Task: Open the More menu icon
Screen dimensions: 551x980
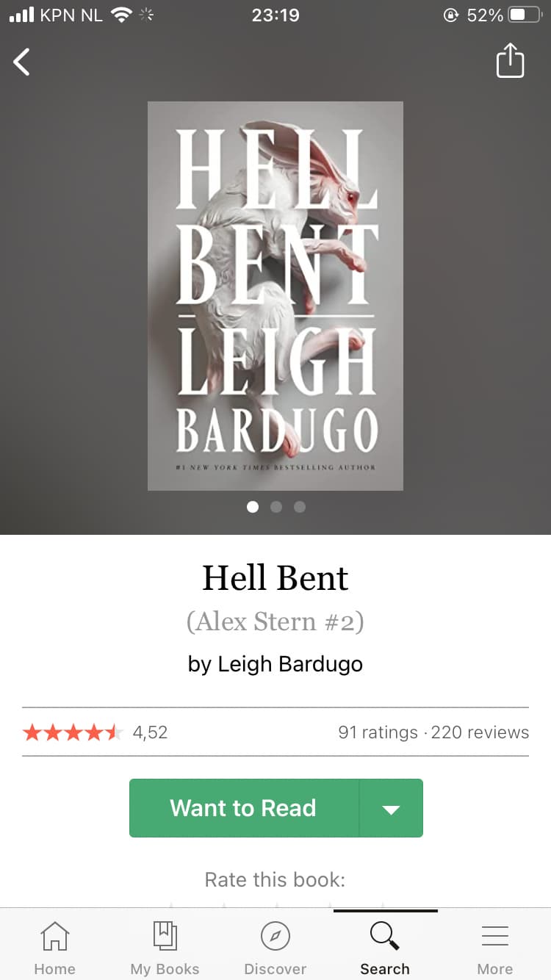Action: 495,935
